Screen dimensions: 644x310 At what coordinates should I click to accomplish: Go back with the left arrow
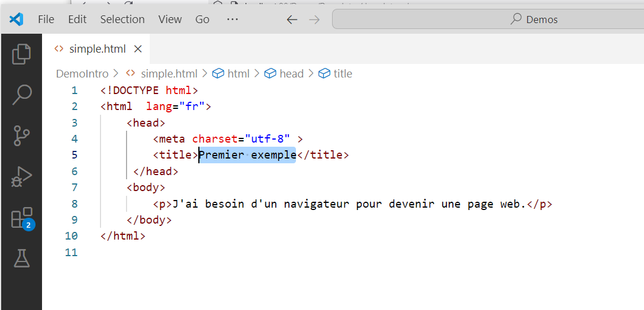[x=292, y=20]
